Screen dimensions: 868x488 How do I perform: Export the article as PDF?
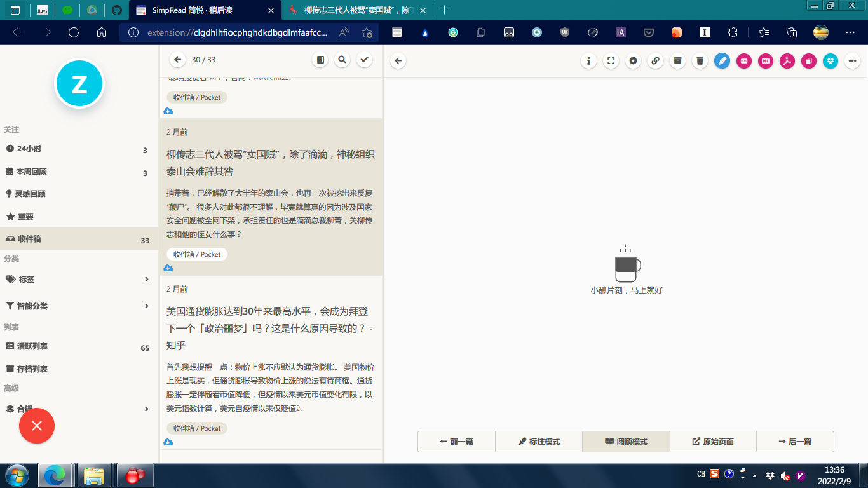coord(787,61)
